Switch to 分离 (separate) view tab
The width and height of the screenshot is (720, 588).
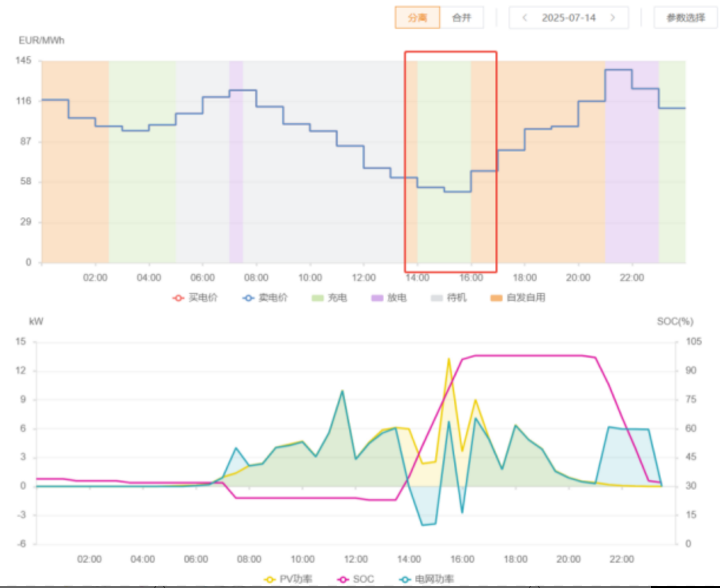tap(417, 18)
